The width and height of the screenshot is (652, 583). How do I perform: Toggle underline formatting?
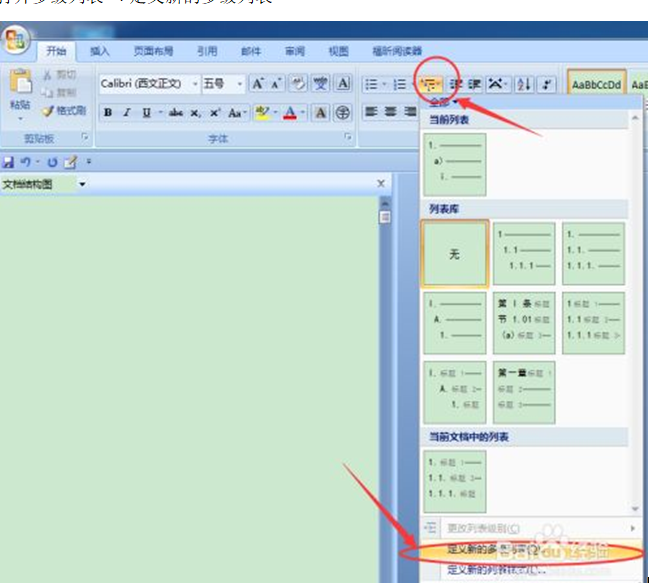click(146, 113)
